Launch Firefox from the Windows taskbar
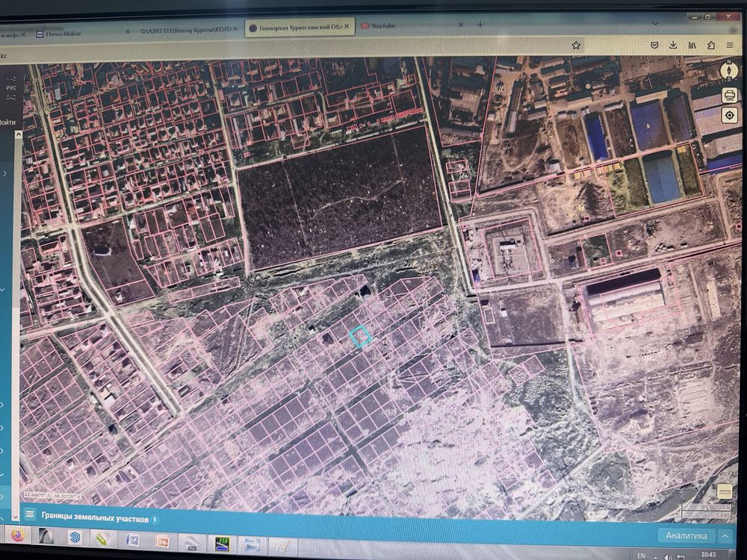 18,536
